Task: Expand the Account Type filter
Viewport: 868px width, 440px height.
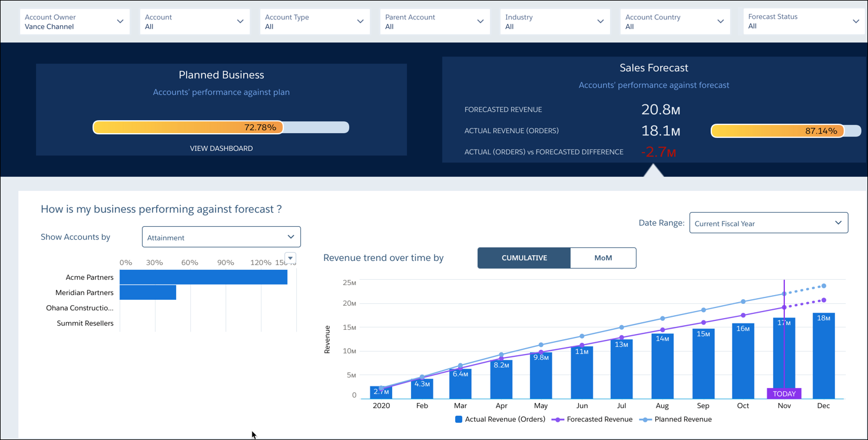Action: [315, 22]
